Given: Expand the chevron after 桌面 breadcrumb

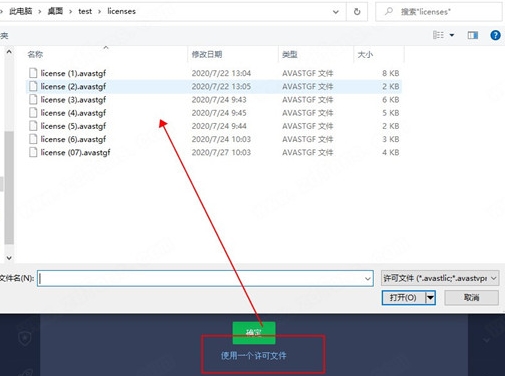Looking at the screenshot, I should pyautogui.click(x=70, y=12).
